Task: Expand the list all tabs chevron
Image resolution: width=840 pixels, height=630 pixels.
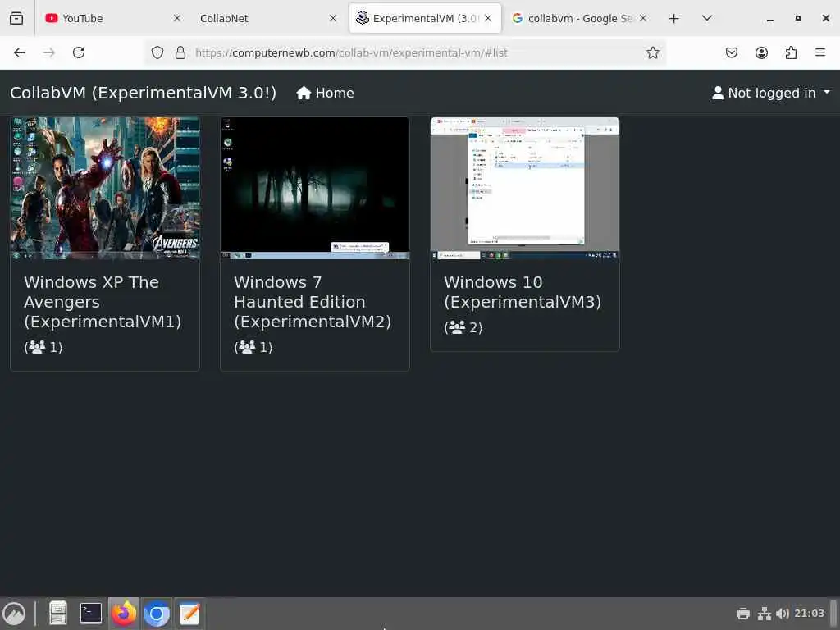Action: point(706,18)
